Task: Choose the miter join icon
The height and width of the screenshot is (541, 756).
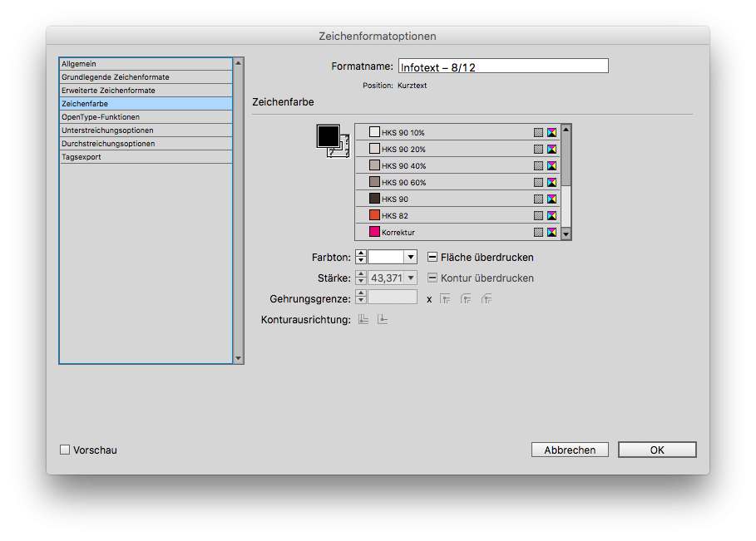Action: pyautogui.click(x=445, y=299)
